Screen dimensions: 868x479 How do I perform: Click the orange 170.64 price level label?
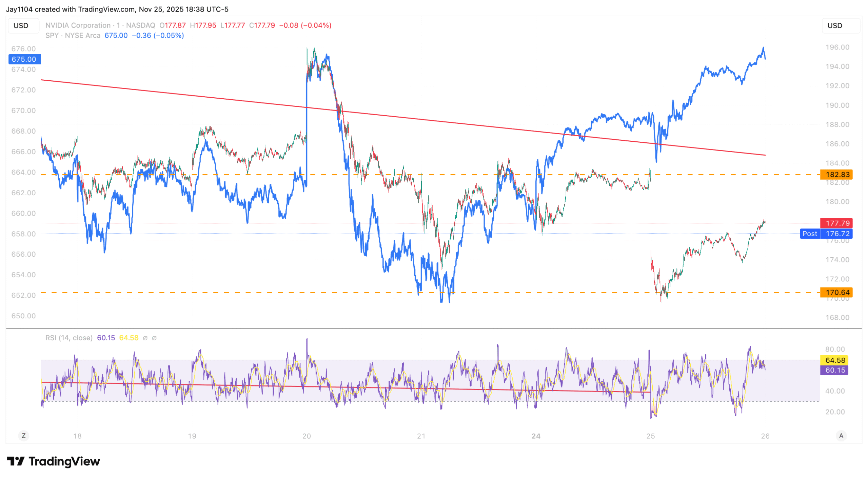pos(837,292)
